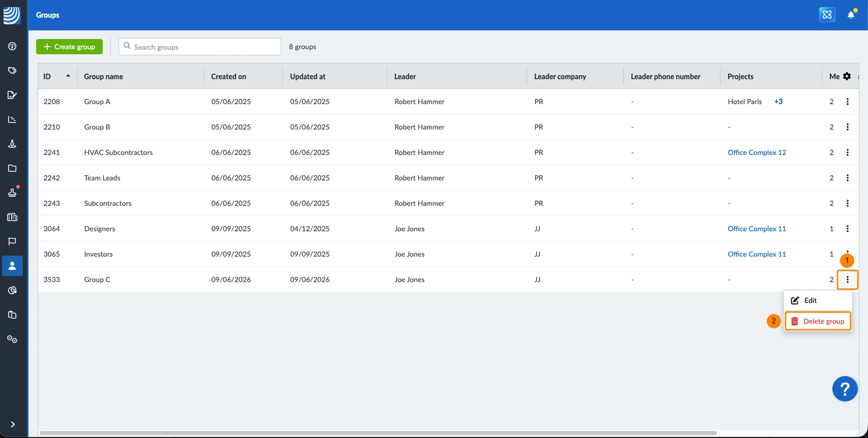Open the dashboard gauge icon in sidebar
This screenshot has height=438, width=868.
[x=12, y=46]
